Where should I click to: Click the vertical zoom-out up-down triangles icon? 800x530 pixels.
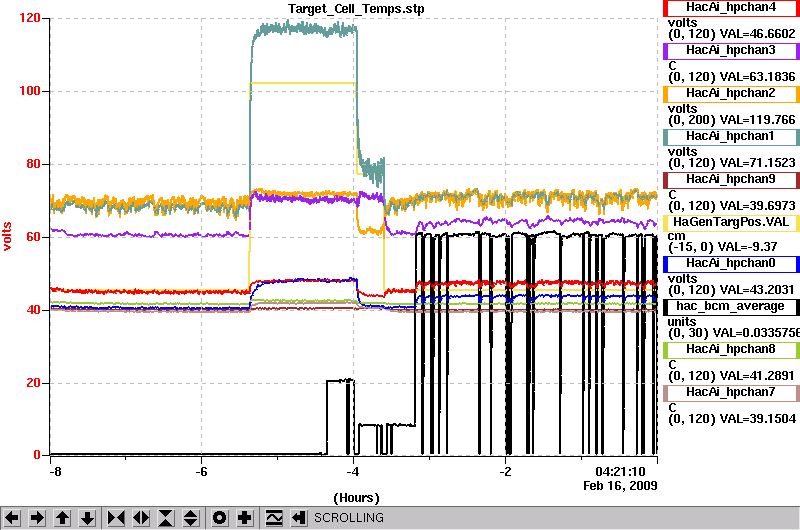coord(191,518)
